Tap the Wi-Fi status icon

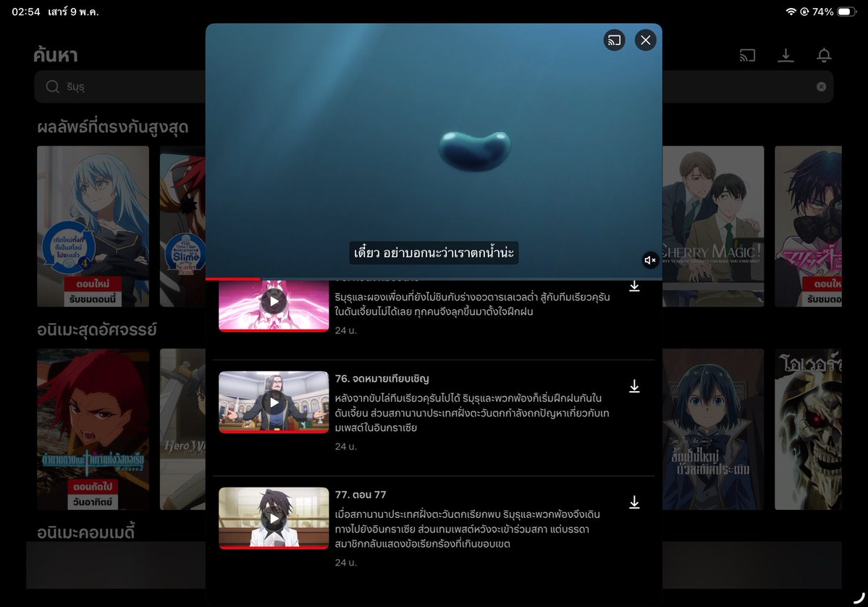[x=791, y=12]
